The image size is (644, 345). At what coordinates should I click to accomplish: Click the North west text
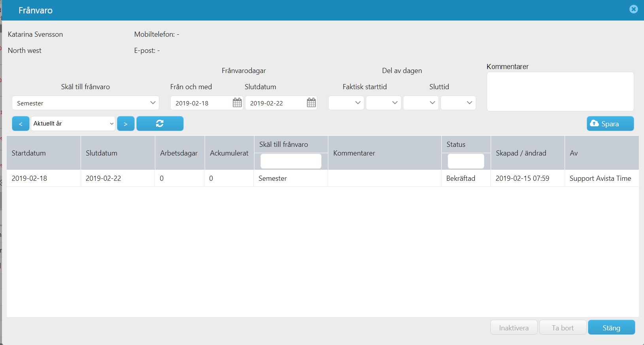(x=24, y=51)
